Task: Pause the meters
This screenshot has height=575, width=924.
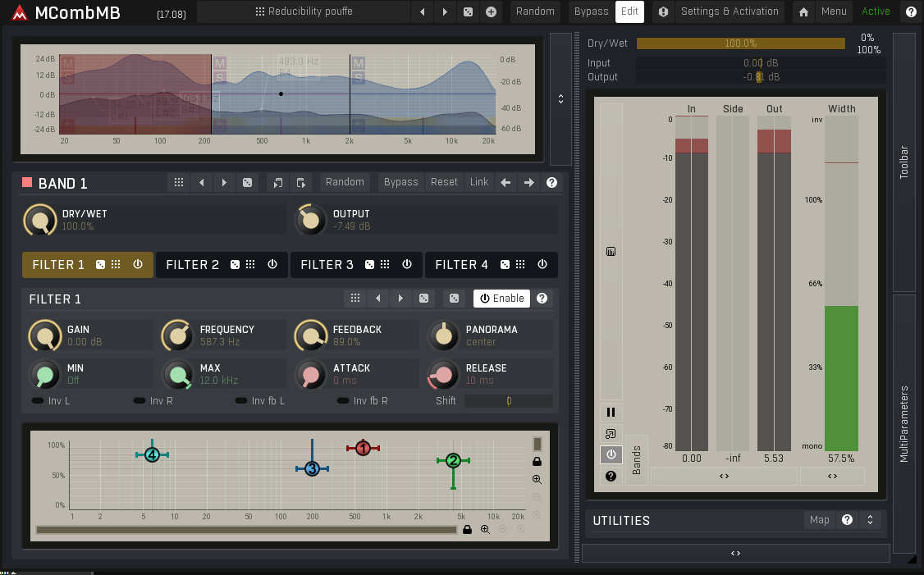Action: tap(611, 413)
